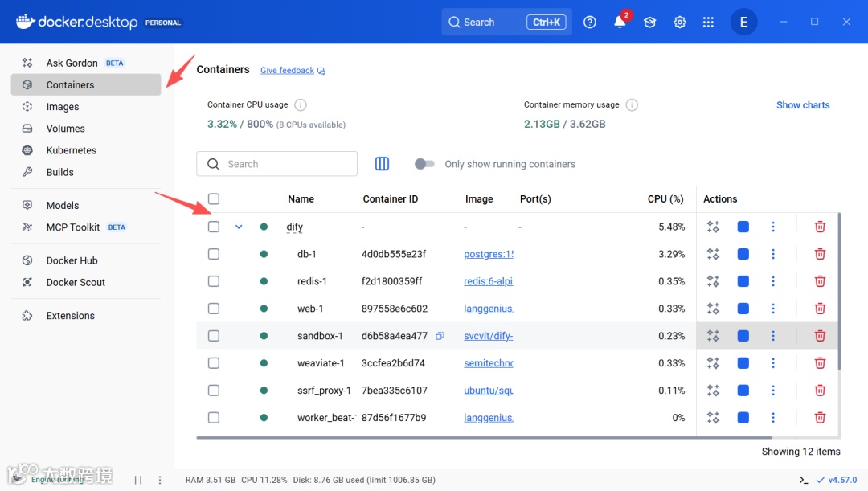This screenshot has width=868, height=491.
Task: Open svcvit/dify image link for sandbox-1
Action: coord(489,336)
